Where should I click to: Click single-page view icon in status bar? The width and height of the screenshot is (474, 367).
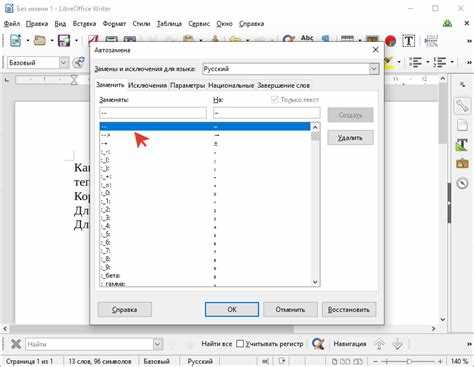point(334,361)
